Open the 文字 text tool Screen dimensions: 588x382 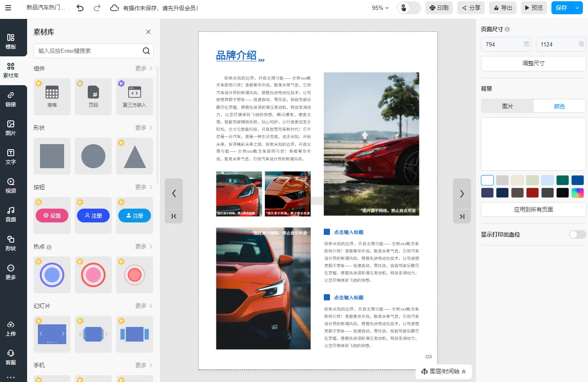tap(11, 157)
